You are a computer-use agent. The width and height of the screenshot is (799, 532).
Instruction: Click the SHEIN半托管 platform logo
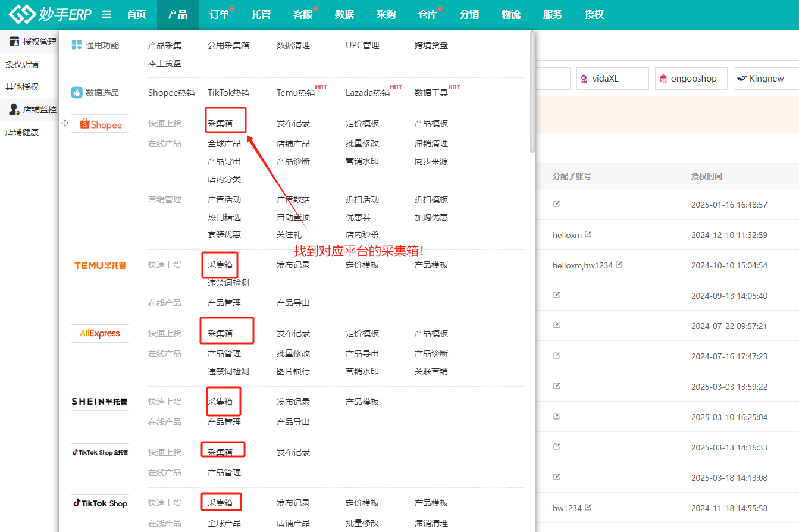[100, 402]
